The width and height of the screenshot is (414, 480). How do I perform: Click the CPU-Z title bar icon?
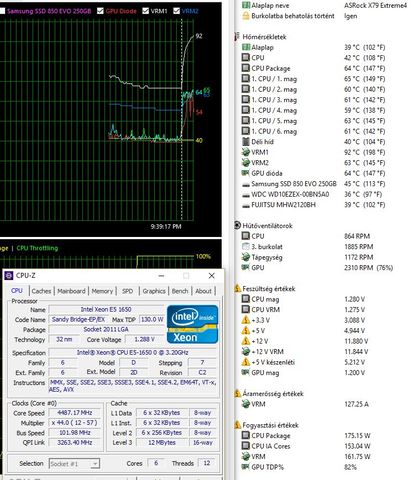click(x=9, y=276)
